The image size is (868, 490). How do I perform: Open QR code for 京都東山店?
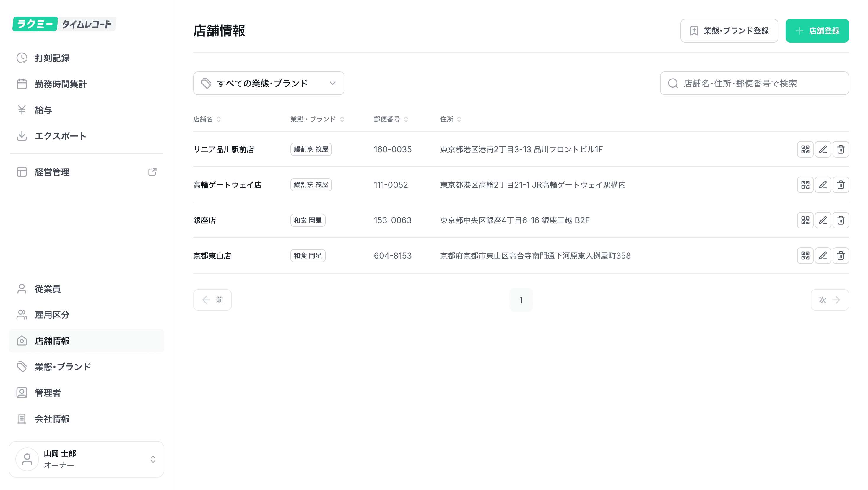click(x=805, y=256)
